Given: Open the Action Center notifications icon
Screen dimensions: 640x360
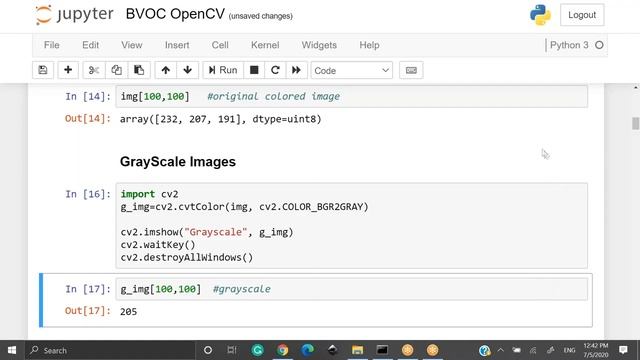Looking at the screenshot, I should coord(623,350).
